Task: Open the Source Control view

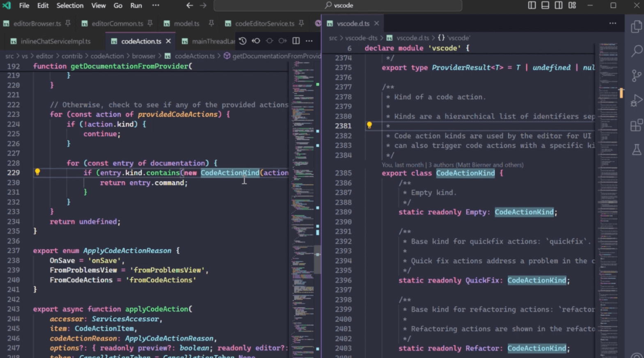Action: pyautogui.click(x=636, y=76)
